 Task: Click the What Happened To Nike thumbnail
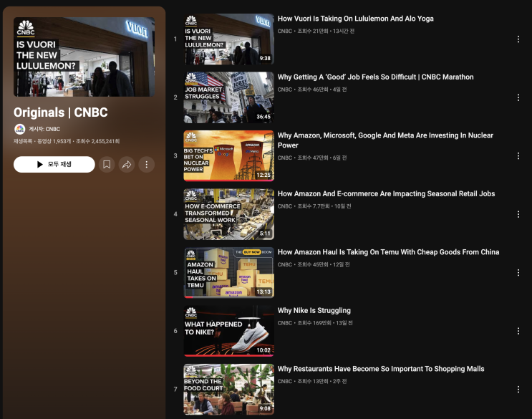click(x=228, y=331)
